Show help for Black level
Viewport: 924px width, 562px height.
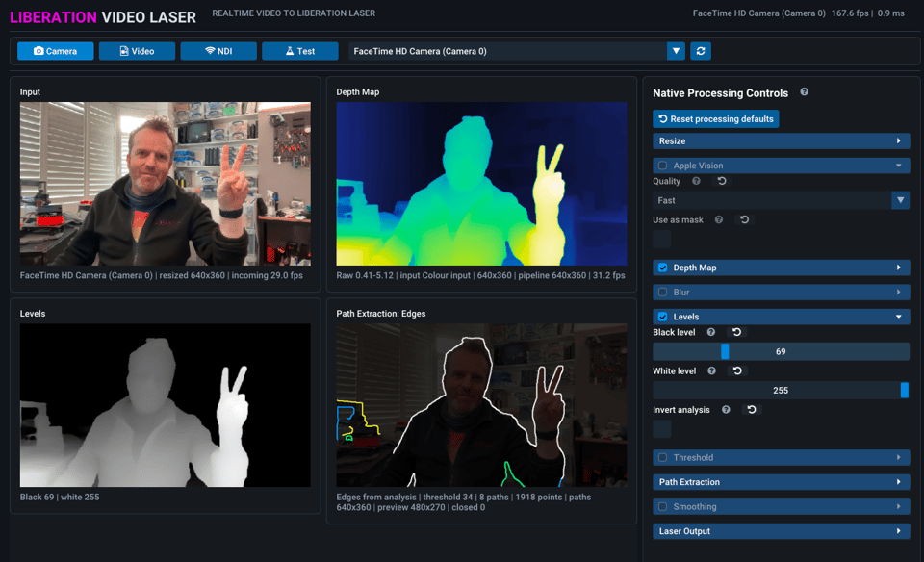click(710, 332)
